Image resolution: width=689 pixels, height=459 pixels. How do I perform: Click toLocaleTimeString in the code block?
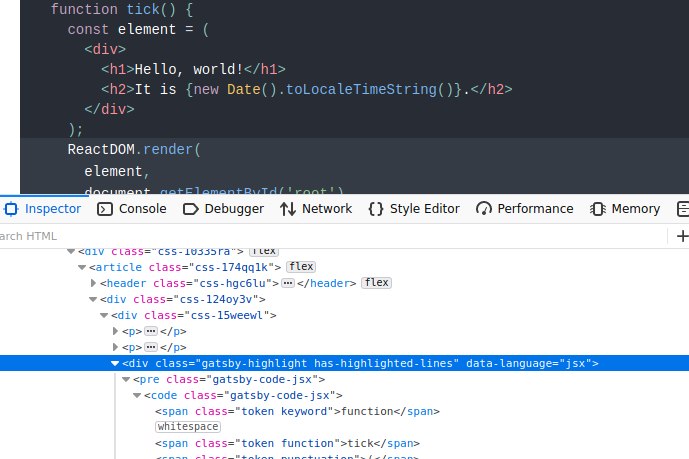[361, 89]
